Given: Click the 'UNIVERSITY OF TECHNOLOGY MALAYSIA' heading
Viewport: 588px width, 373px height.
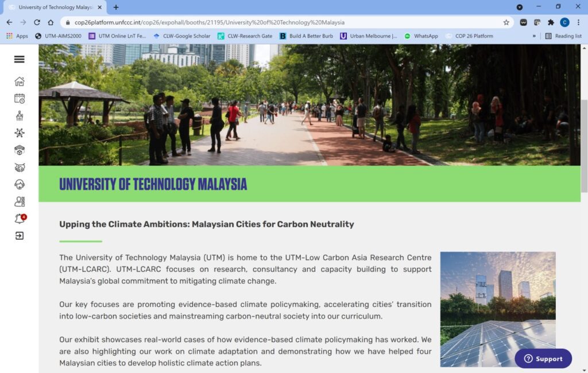Looking at the screenshot, I should click(x=153, y=184).
